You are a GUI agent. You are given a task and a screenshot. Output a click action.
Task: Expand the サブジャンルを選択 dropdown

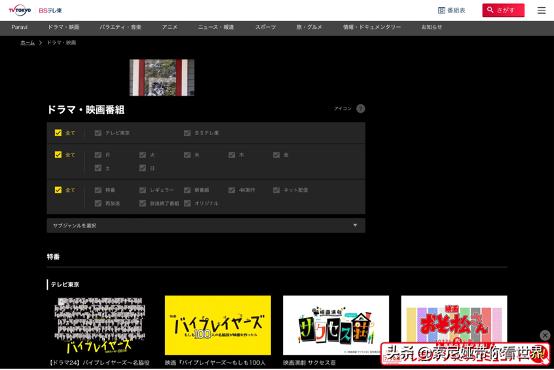coord(206,225)
